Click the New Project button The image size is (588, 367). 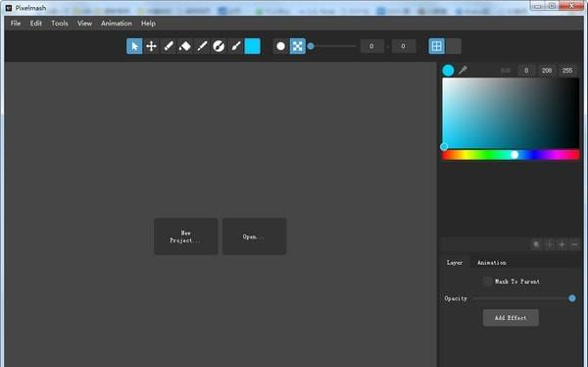(x=185, y=236)
